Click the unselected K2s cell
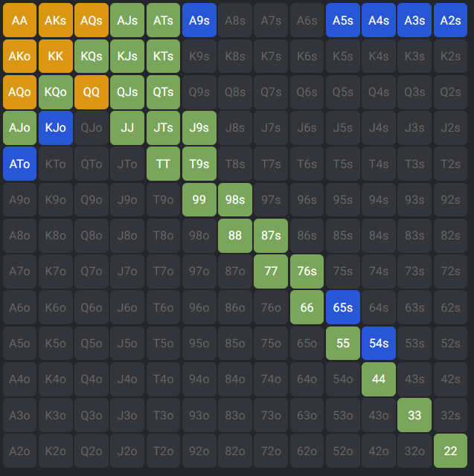 [450, 56]
